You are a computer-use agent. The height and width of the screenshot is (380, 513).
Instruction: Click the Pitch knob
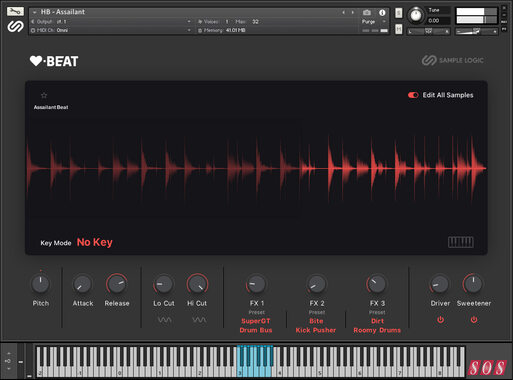pyautogui.click(x=40, y=284)
